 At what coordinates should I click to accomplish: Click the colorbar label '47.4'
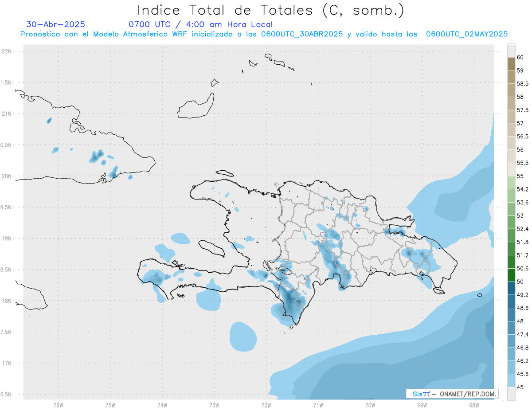(x=523, y=334)
